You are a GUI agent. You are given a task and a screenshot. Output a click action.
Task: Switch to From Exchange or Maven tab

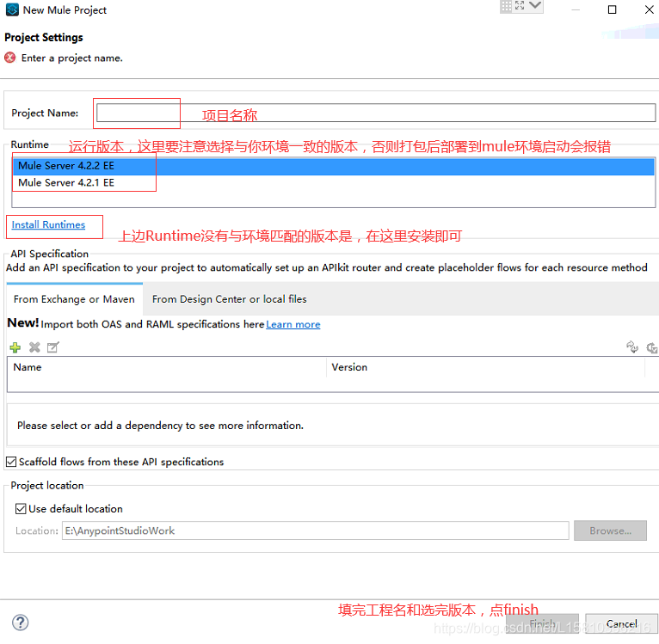(x=74, y=299)
